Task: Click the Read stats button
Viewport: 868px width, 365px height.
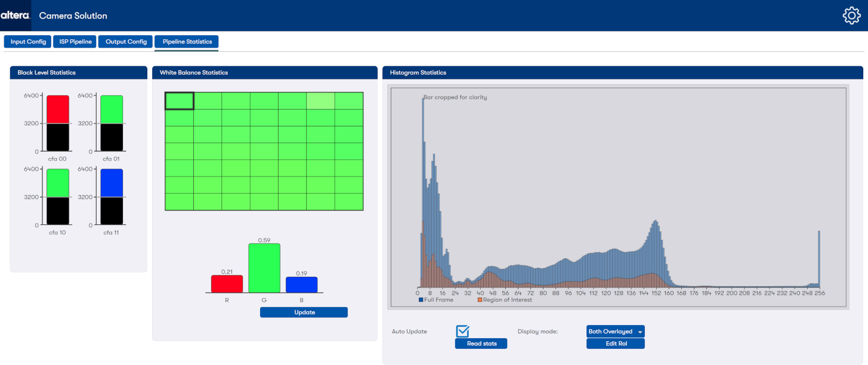Action: (x=481, y=344)
